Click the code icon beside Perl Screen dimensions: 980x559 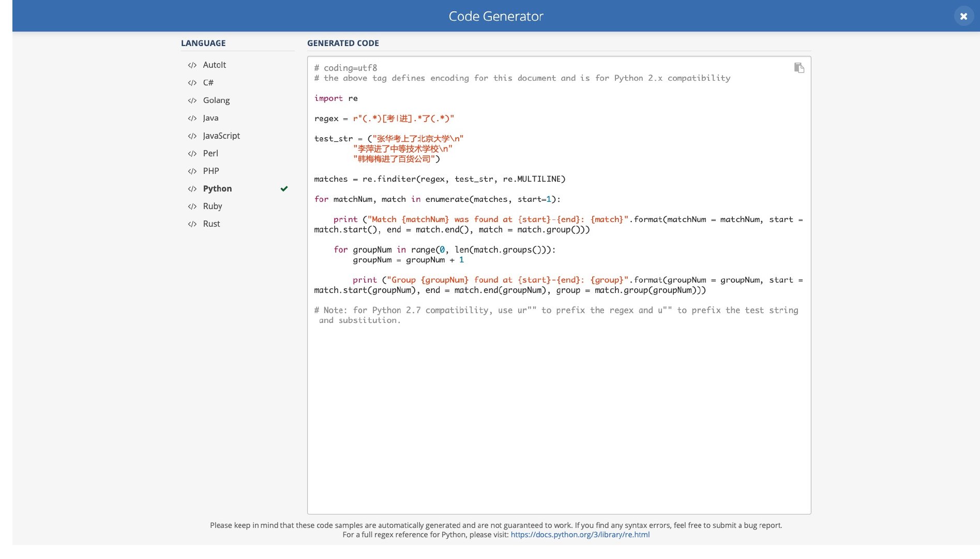192,153
